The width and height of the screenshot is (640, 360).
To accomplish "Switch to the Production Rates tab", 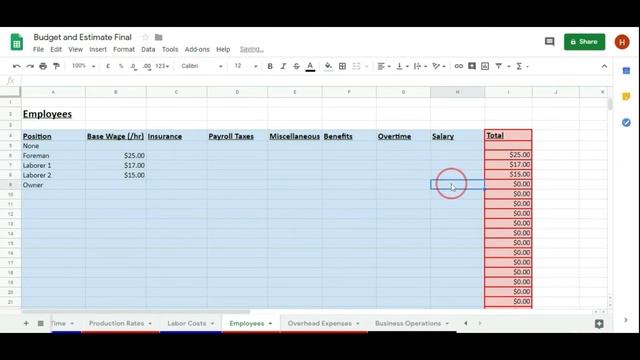I will click(117, 323).
